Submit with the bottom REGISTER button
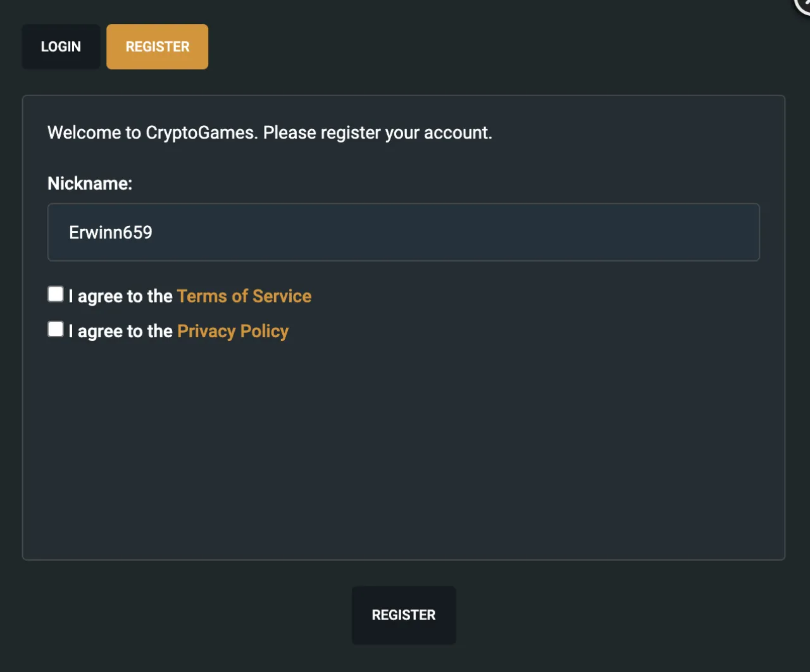 [404, 615]
